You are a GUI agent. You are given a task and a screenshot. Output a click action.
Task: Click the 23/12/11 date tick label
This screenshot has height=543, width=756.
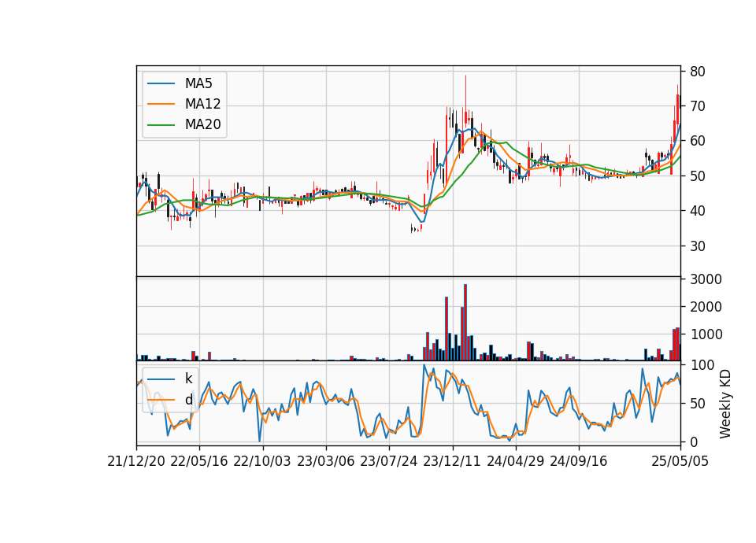pos(452,461)
